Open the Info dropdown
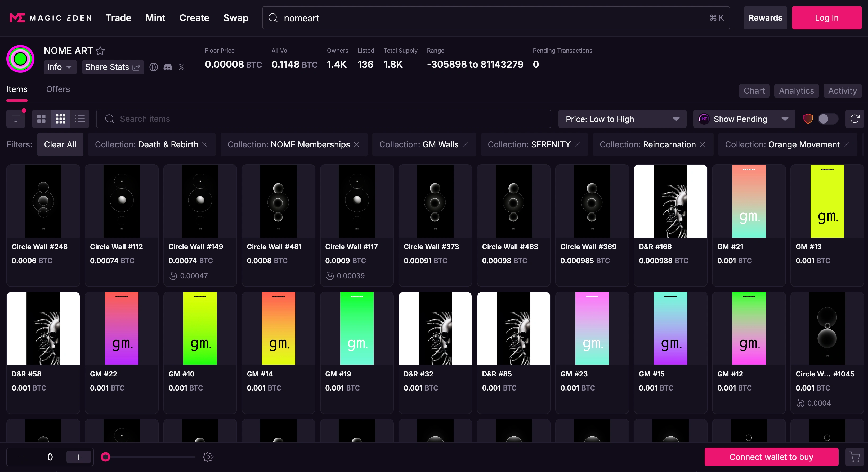Screen dimensions: 868x472 pyautogui.click(x=60, y=67)
